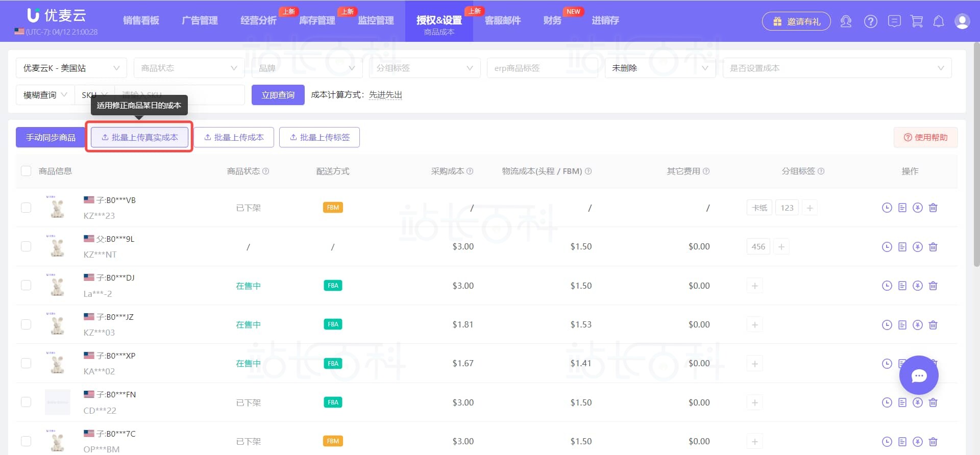
Task: Add group tag plus for B0***DJ row
Action: click(x=755, y=286)
